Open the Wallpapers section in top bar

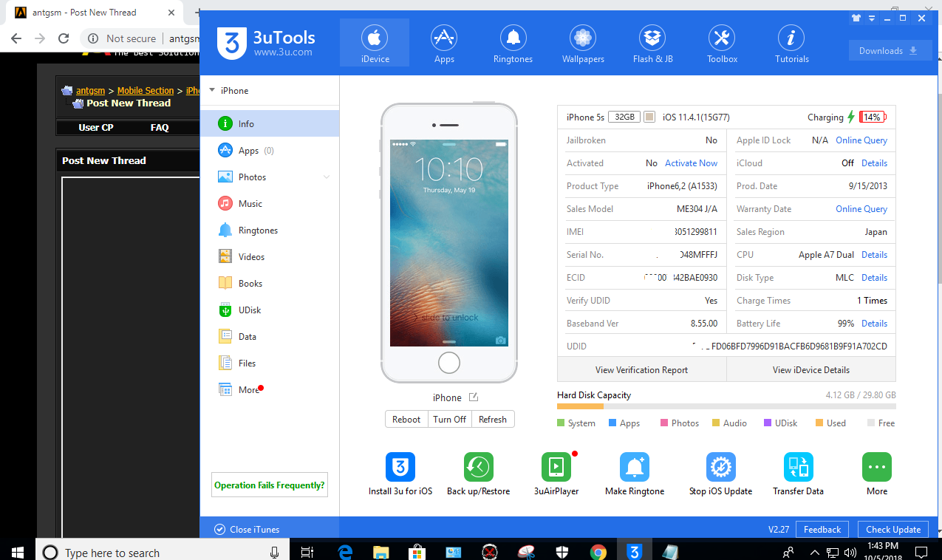point(583,44)
